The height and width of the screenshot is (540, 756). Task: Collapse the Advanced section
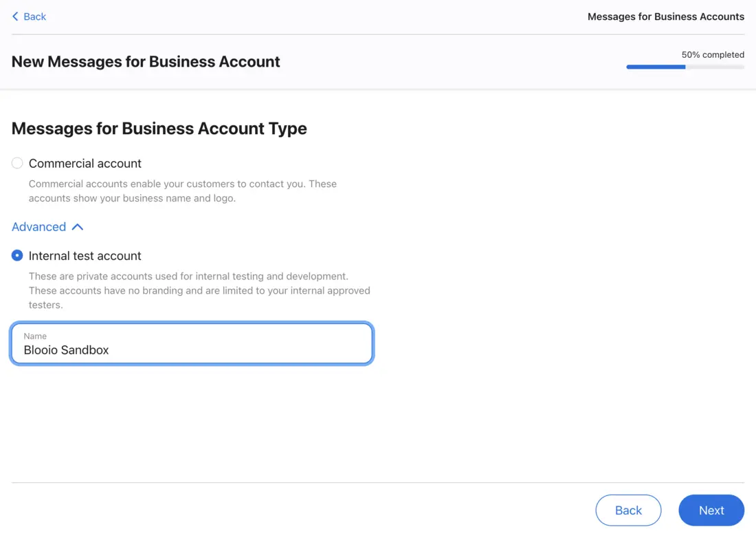(47, 227)
